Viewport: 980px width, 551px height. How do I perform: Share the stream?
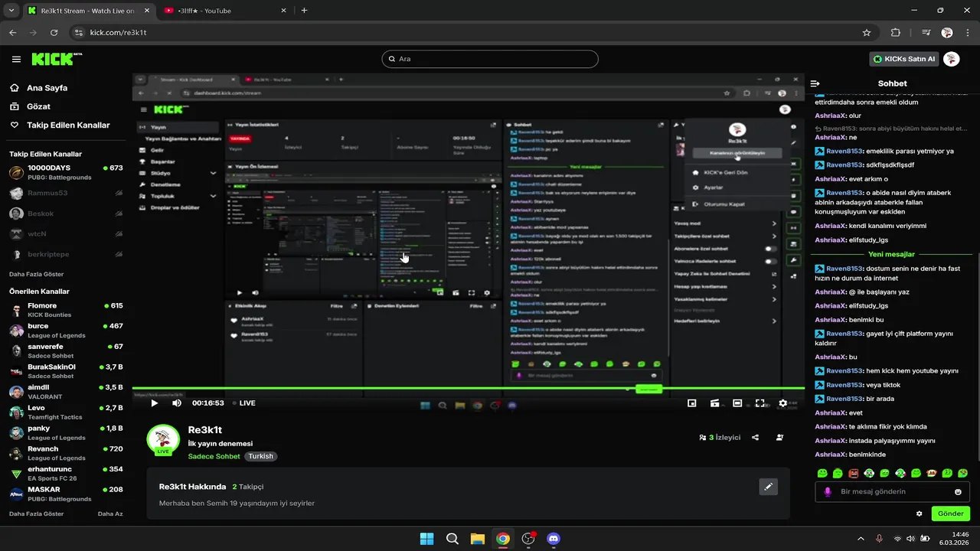(x=755, y=438)
